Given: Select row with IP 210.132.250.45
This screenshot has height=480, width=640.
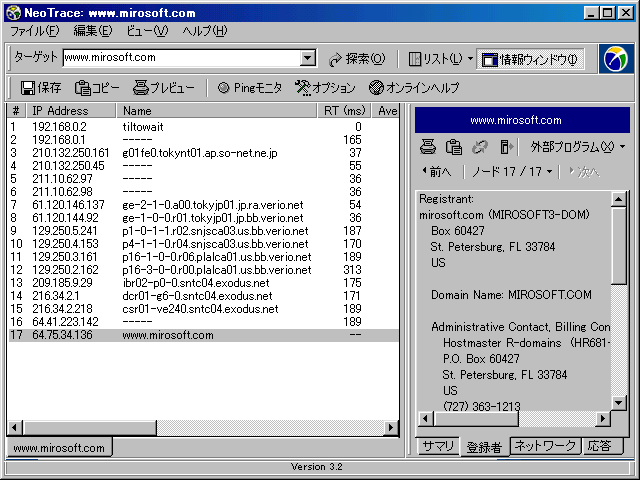Looking at the screenshot, I should click(203, 166).
